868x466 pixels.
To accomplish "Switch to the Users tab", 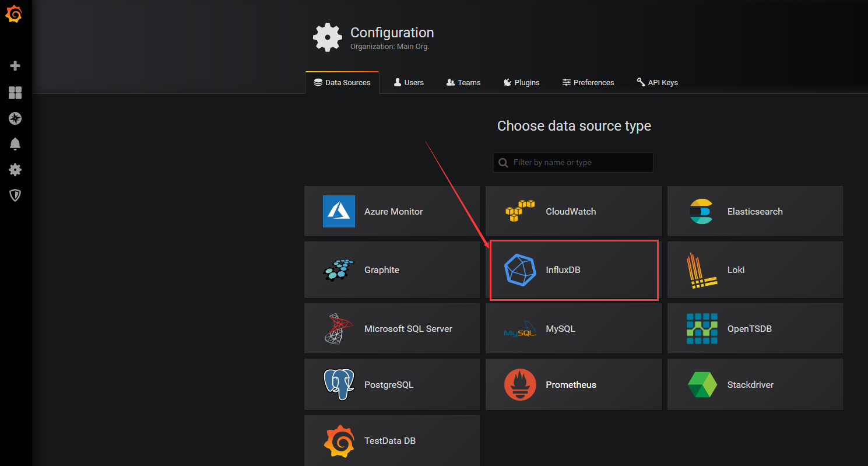I will coord(409,83).
